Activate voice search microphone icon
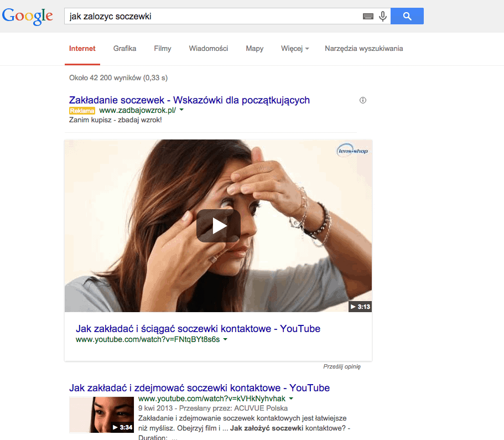The width and height of the screenshot is (504, 440). coord(382,16)
